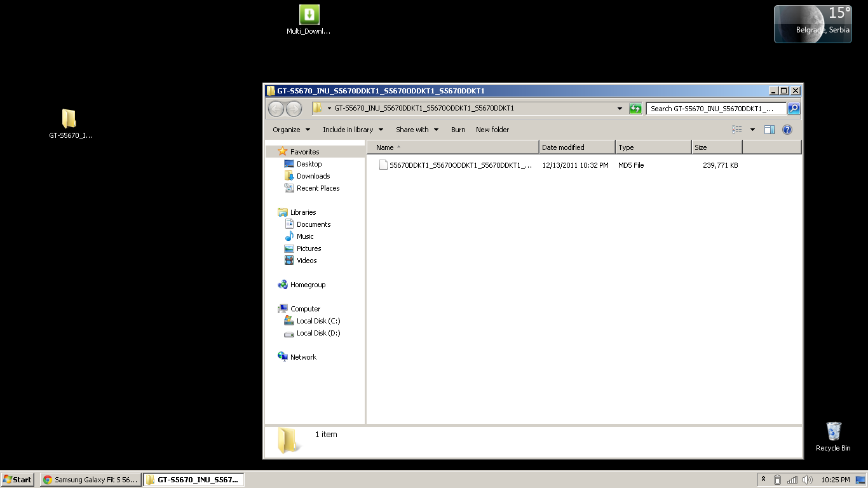Screen dimensions: 868x488
Task: Show hidden tray icons arrow
Action: click(763, 480)
